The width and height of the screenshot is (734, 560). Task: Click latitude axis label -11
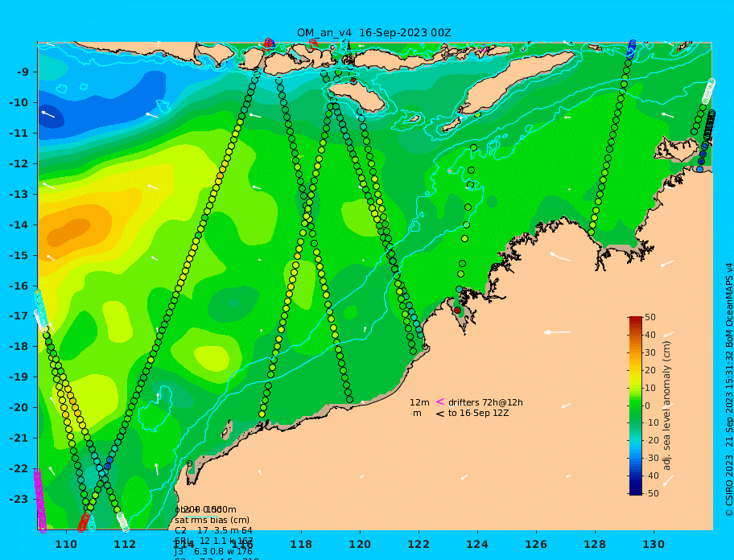click(x=19, y=134)
